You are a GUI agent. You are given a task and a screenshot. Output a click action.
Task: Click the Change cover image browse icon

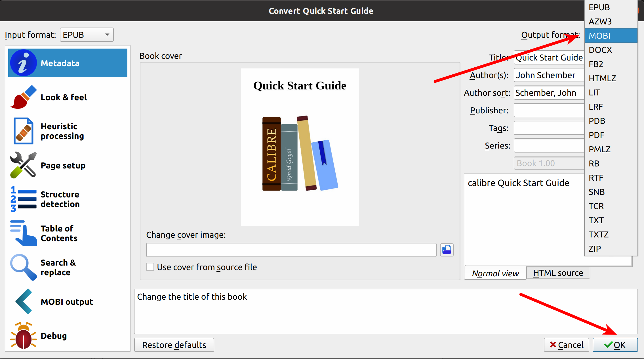pyautogui.click(x=447, y=250)
